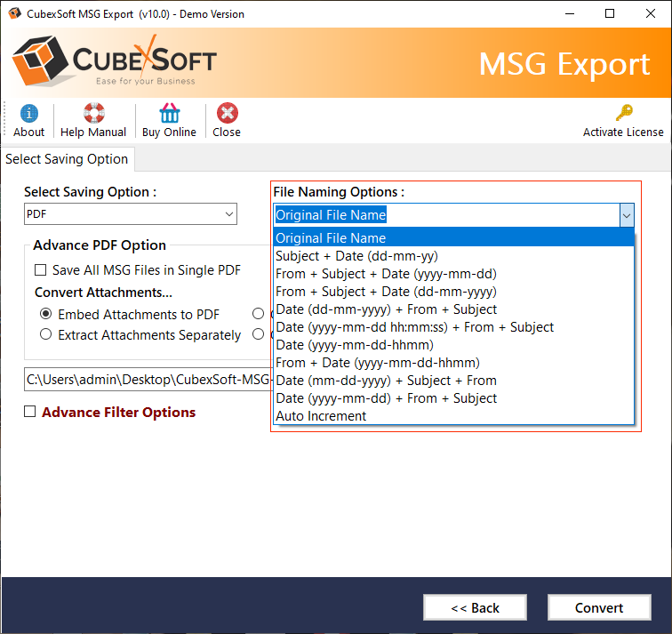
Task: Click the Buy Online basket icon
Action: coord(170,113)
